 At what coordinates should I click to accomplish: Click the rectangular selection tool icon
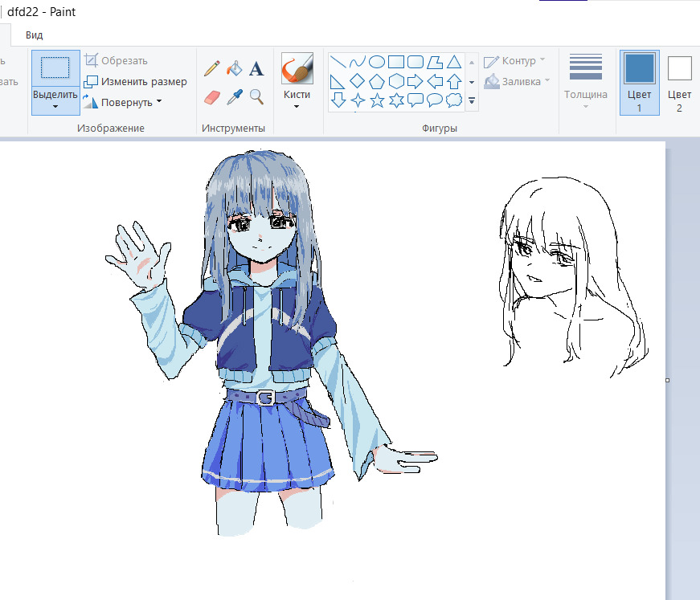pyautogui.click(x=55, y=68)
